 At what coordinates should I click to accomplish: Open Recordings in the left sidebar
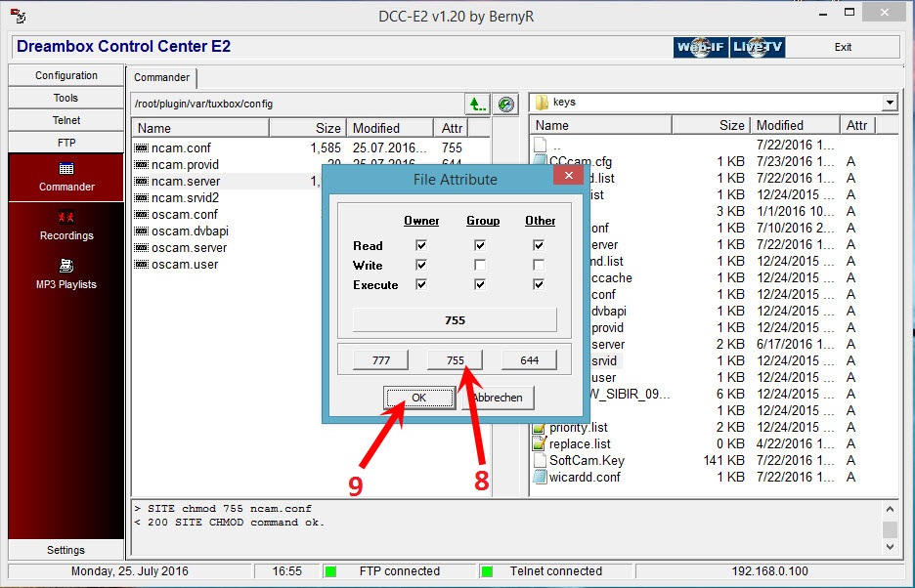click(66, 226)
